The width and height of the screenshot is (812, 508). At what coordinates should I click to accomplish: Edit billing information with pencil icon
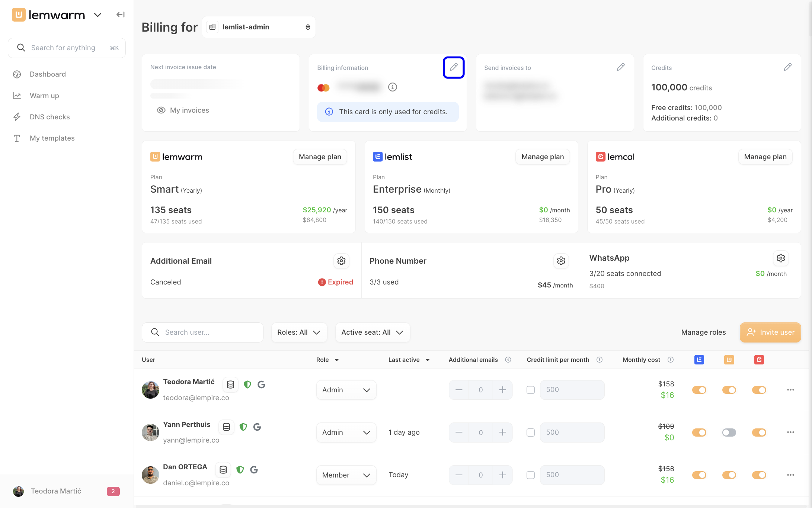[453, 67]
